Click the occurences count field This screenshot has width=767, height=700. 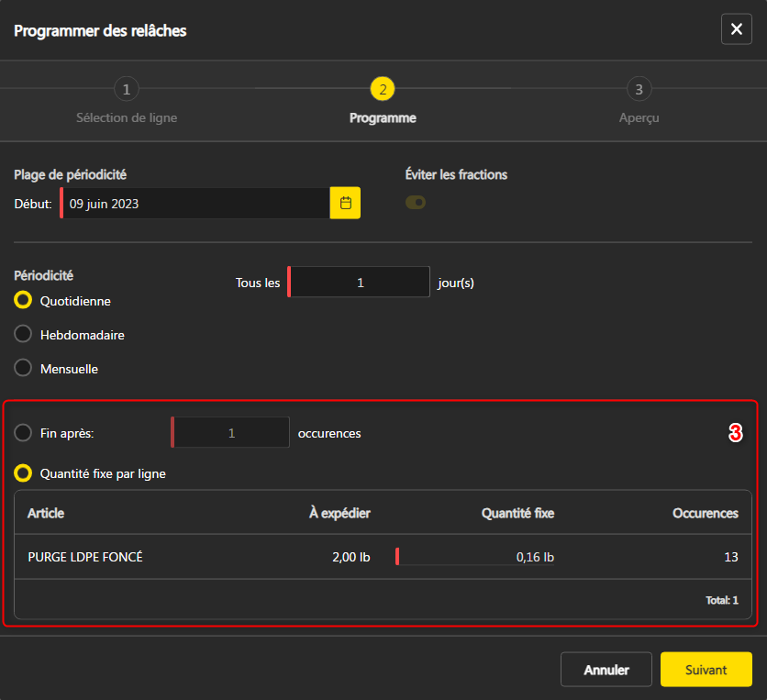tap(231, 433)
